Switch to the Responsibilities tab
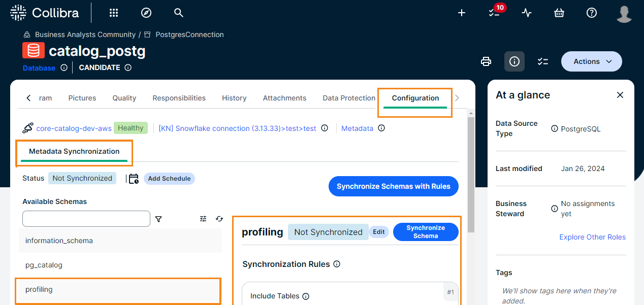 tap(179, 98)
